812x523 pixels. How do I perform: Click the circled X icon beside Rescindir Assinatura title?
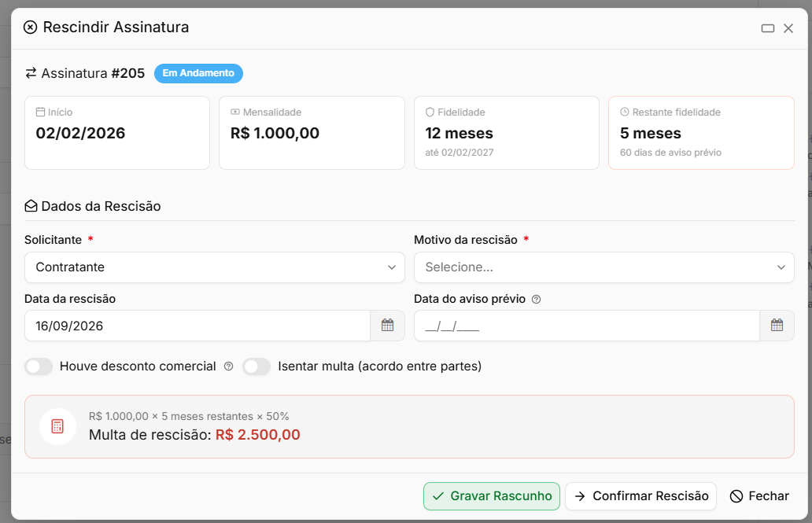31,27
